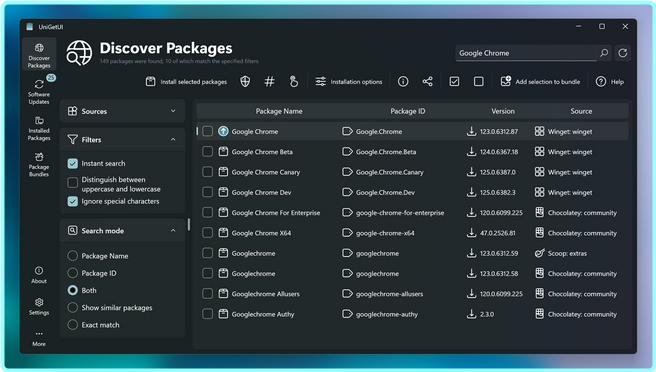656x372 pixels.
Task: Uncheck Ignore special characters
Action: [73, 201]
